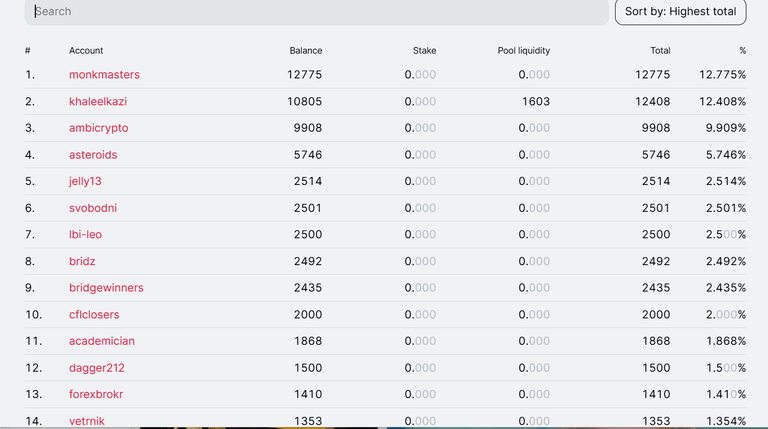Open the academician account page
This screenshot has width=768, height=429.
[102, 341]
